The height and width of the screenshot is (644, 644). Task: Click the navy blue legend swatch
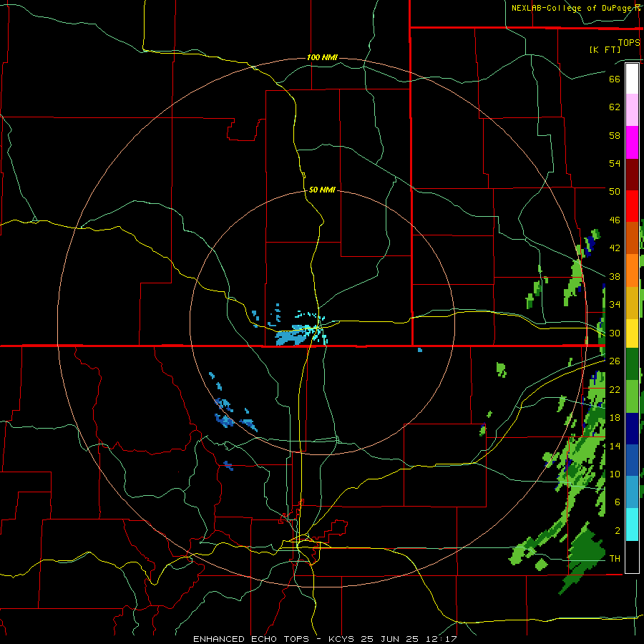pos(632,429)
